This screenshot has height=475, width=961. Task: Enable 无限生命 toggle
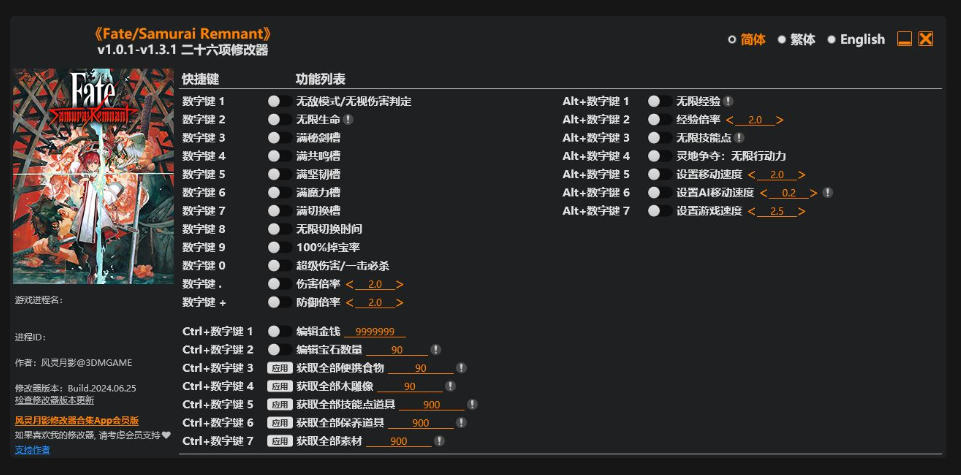point(279,120)
